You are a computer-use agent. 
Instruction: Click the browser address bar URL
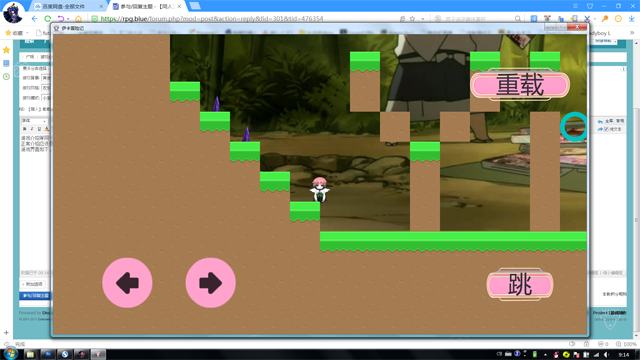pyautogui.click(x=212, y=19)
